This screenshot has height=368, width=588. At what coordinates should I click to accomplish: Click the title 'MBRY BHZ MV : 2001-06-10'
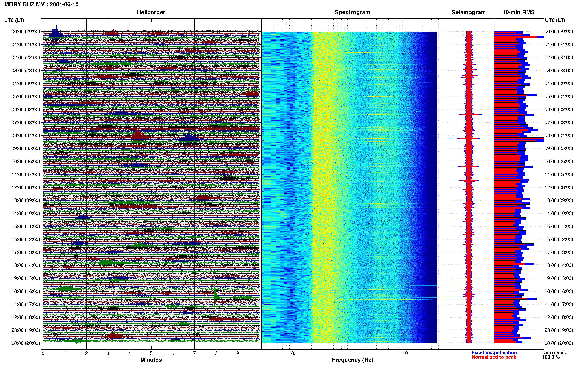[41, 4]
